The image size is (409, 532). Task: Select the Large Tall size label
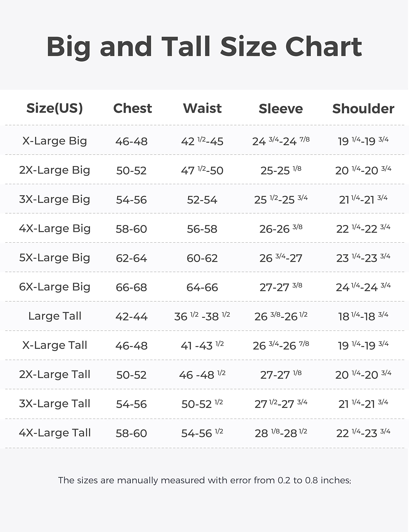(x=55, y=316)
